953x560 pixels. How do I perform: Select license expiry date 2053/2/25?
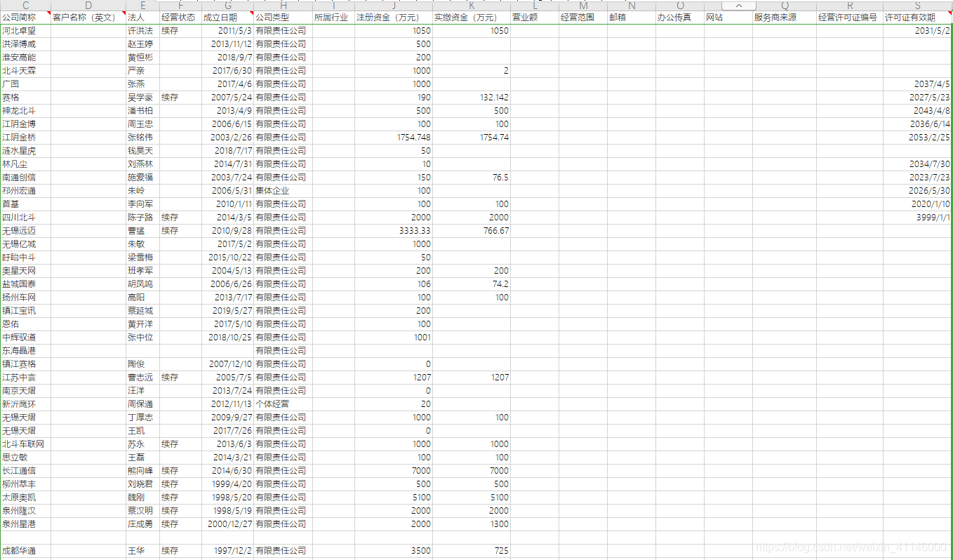coord(917,137)
